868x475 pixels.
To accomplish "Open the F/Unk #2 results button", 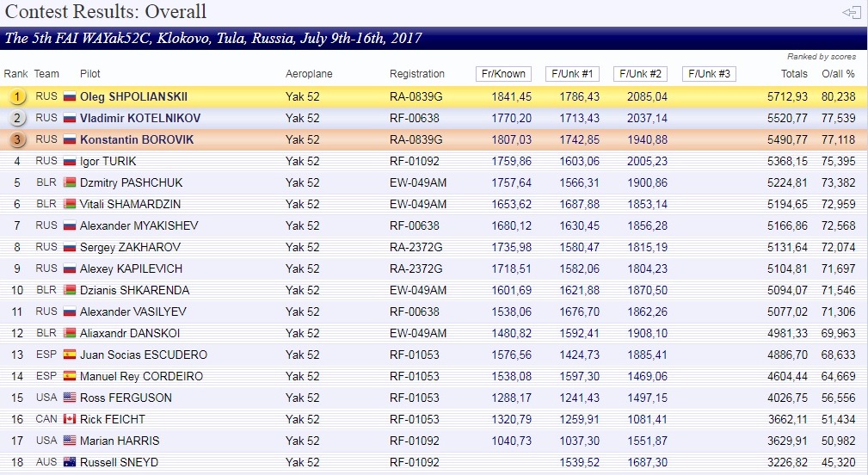I will tap(641, 74).
